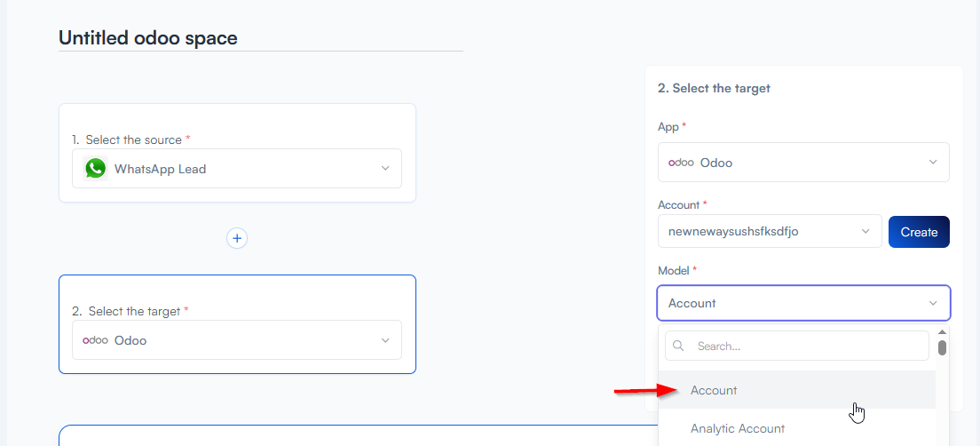Click the WhatsApp icon in the source selector
Image resolution: width=980 pixels, height=446 pixels.
pyautogui.click(x=95, y=169)
